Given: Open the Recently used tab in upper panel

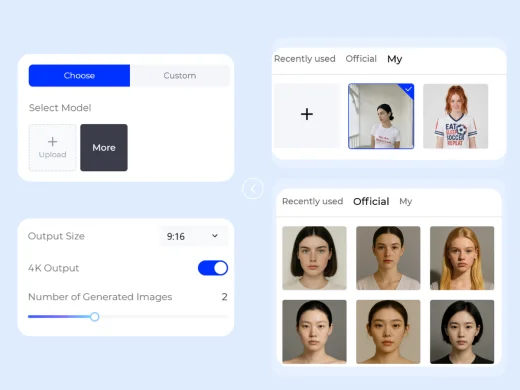Looking at the screenshot, I should [x=305, y=59].
